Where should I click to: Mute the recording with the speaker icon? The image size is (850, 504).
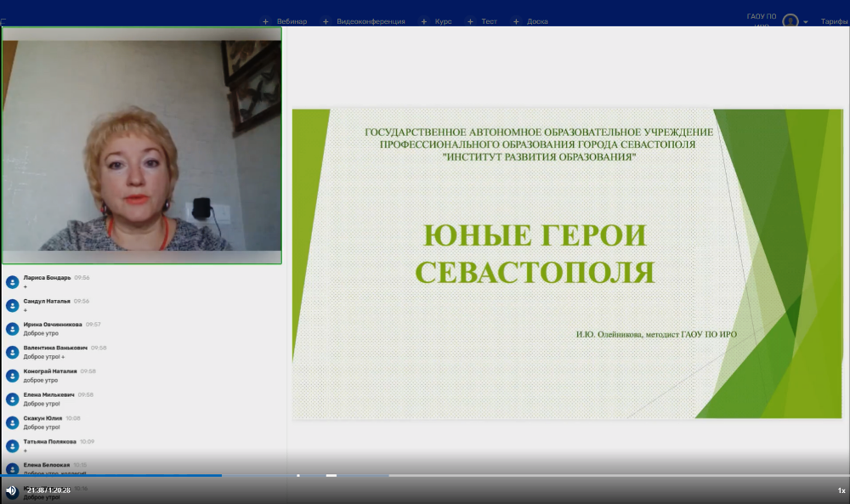click(11, 490)
